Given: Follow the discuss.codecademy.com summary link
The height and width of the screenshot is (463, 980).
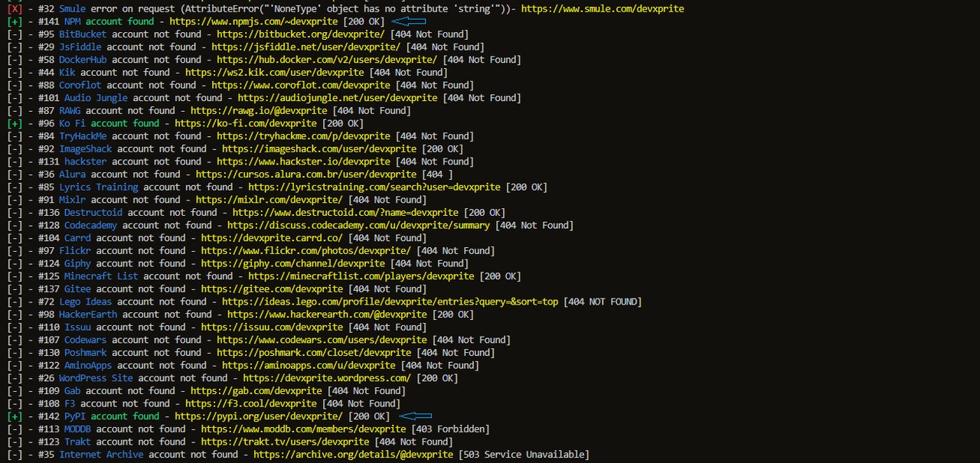Looking at the screenshot, I should coord(359,226).
